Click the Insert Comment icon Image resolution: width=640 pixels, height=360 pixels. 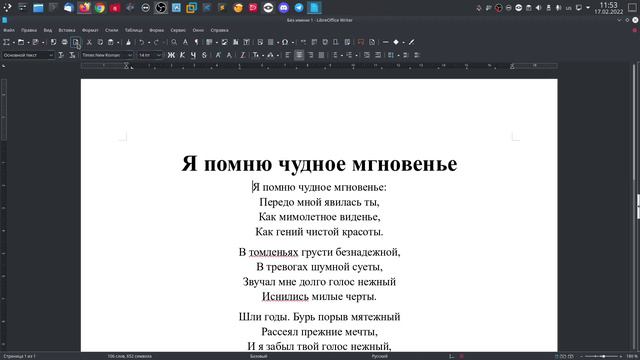pos(361,42)
